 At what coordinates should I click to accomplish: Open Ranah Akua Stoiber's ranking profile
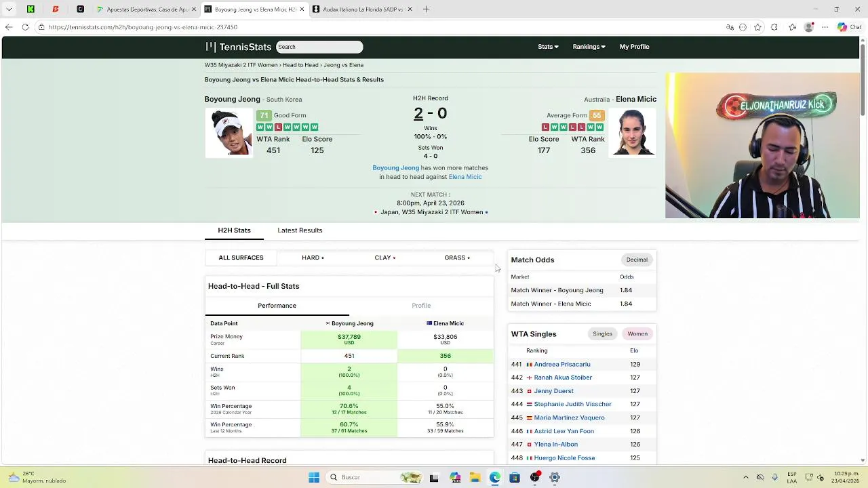[563, 378]
